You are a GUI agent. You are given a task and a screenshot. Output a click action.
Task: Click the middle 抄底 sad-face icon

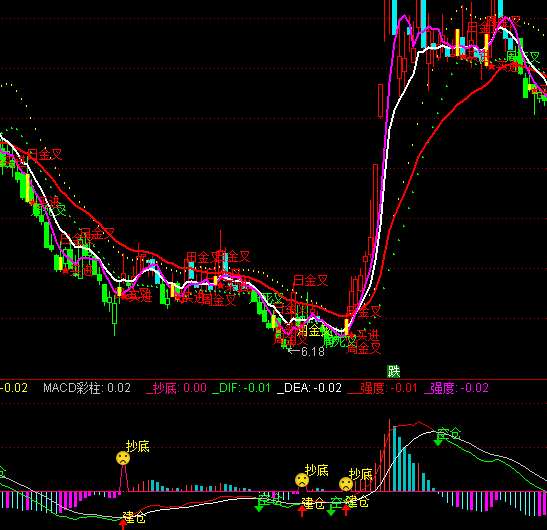302,480
